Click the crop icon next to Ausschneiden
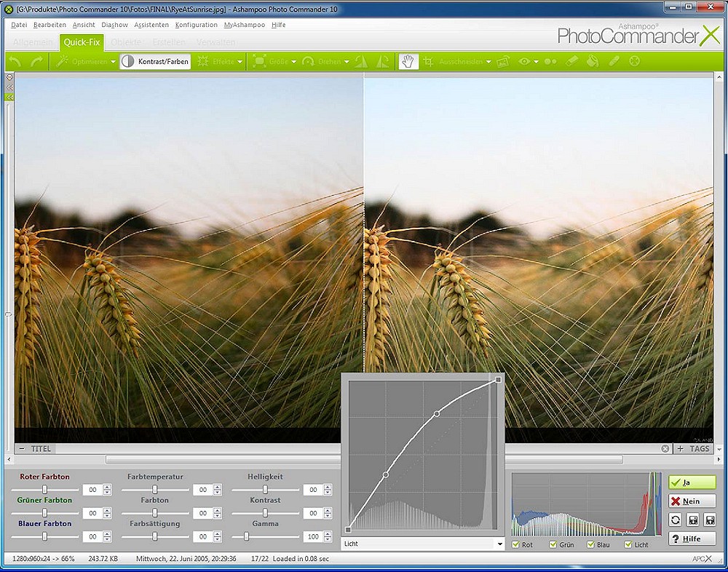The image size is (728, 572). coord(429,62)
